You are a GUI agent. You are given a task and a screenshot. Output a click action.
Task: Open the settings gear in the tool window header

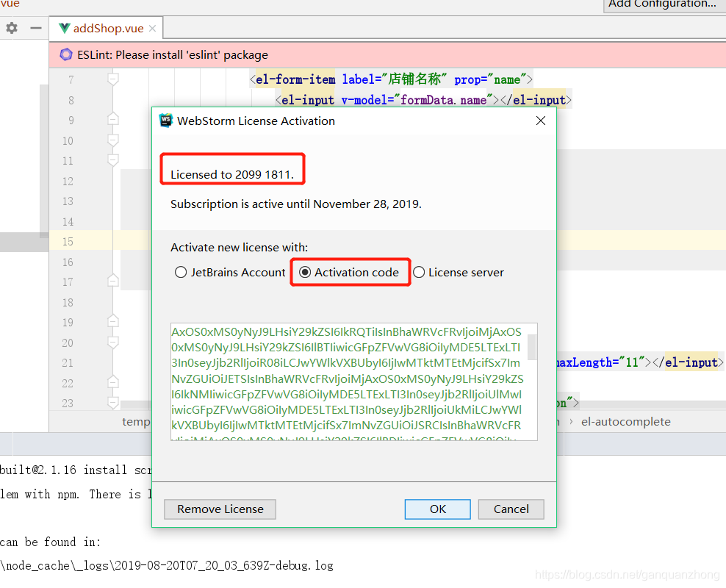tap(12, 28)
